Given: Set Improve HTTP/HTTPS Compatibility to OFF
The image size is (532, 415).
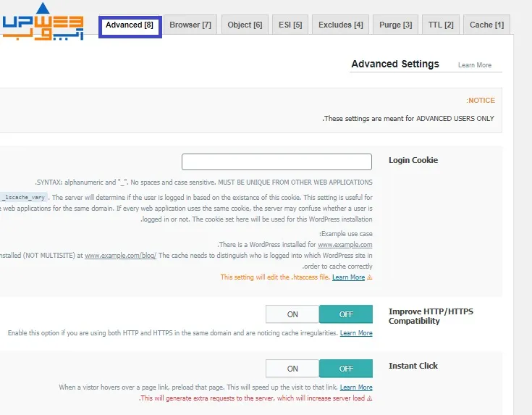Looking at the screenshot, I should pyautogui.click(x=346, y=314).
